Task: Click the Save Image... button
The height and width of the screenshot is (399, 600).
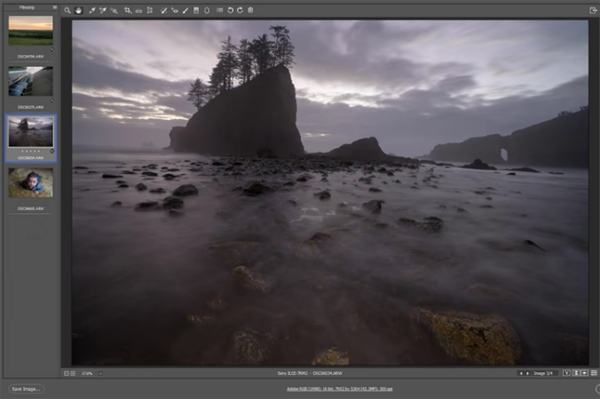Action: 26,389
